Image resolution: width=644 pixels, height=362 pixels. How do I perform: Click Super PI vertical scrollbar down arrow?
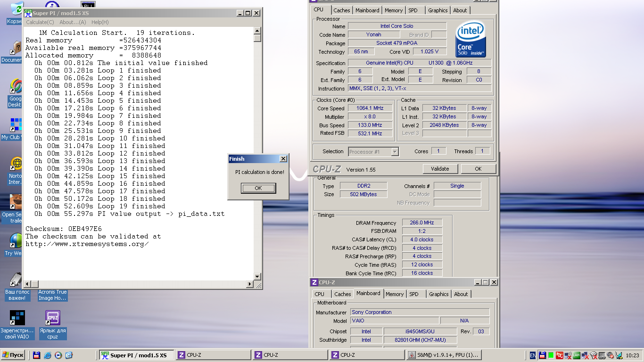pyautogui.click(x=257, y=277)
